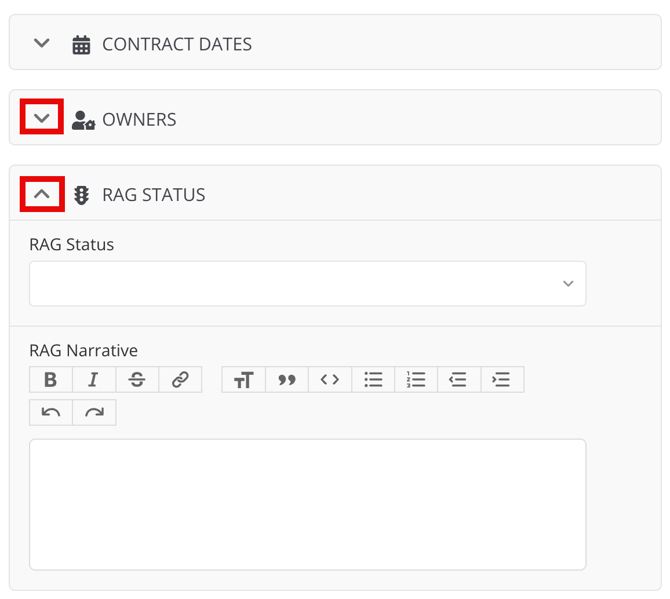Change text heading size icon
The width and height of the screenshot is (670, 599).
pyautogui.click(x=244, y=379)
